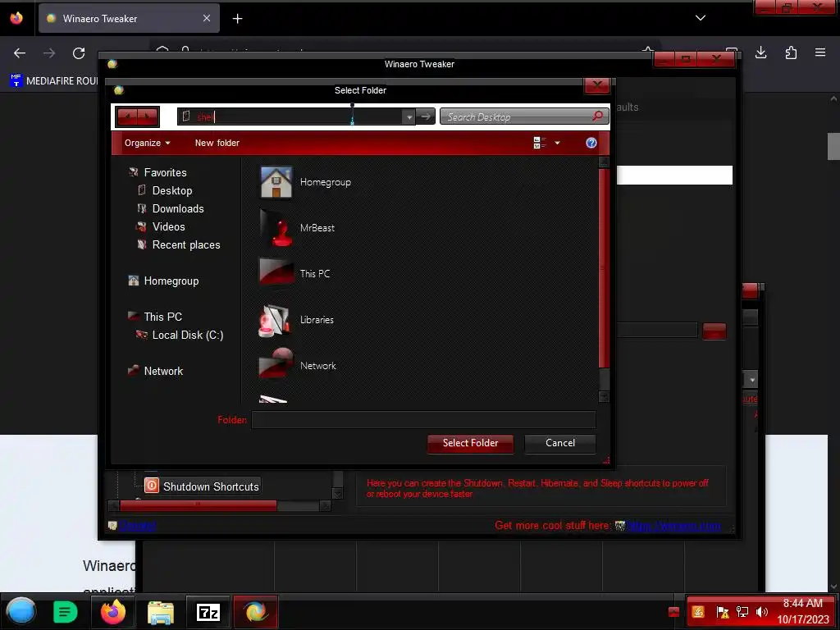Click the Winaero Tweaker tab title

(100, 19)
